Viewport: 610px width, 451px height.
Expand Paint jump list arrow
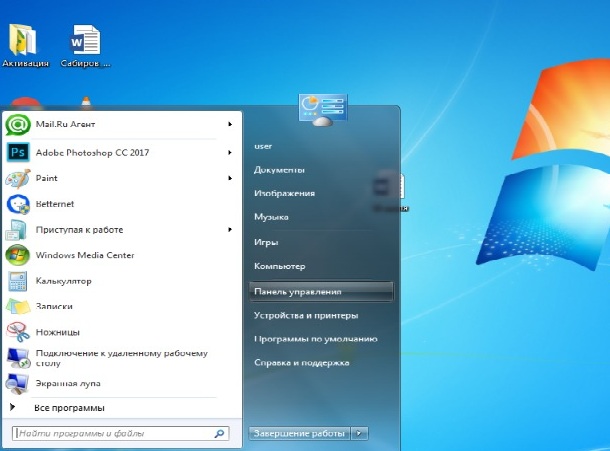[230, 178]
